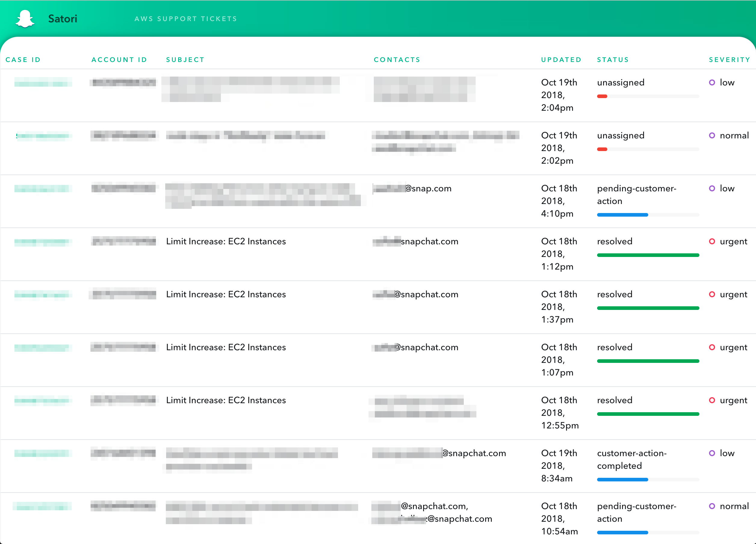
Task: Click the Status column header
Action: (x=613, y=60)
